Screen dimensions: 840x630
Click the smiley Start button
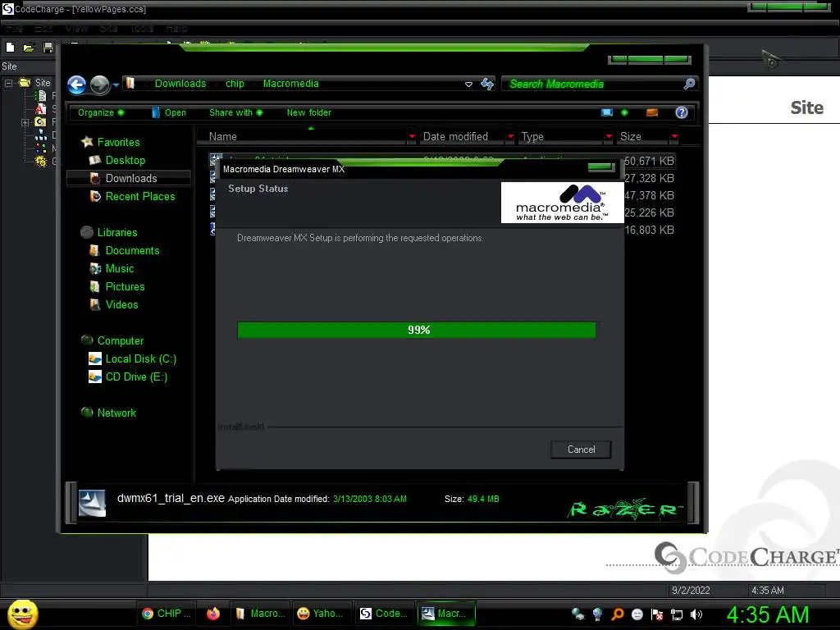click(22, 614)
